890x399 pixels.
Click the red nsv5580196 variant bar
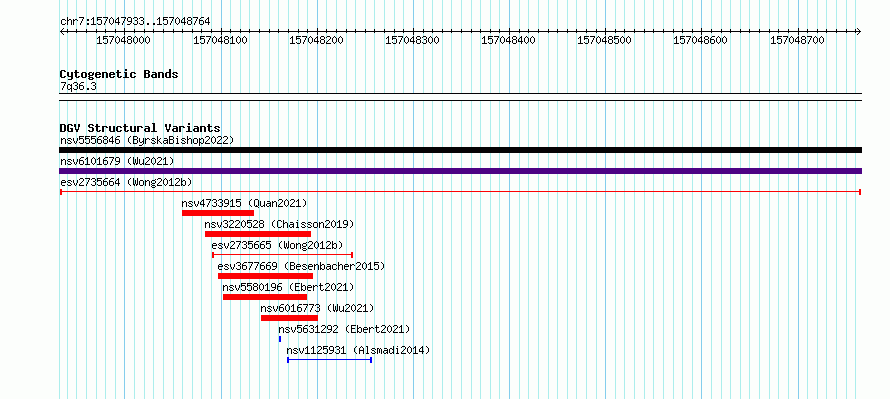point(265,297)
